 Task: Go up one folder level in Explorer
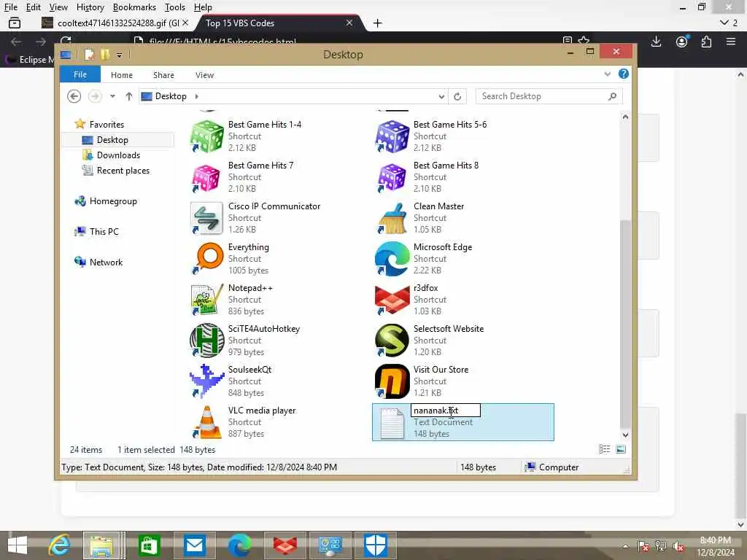pyautogui.click(x=128, y=96)
